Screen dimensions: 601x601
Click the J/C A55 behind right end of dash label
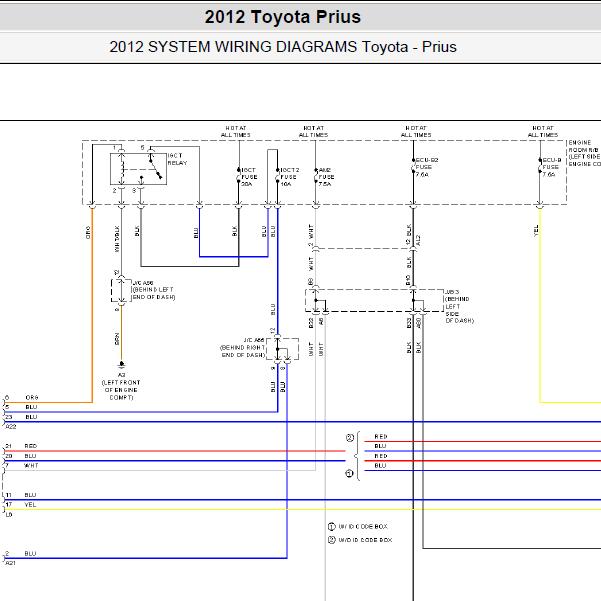[x=243, y=348]
